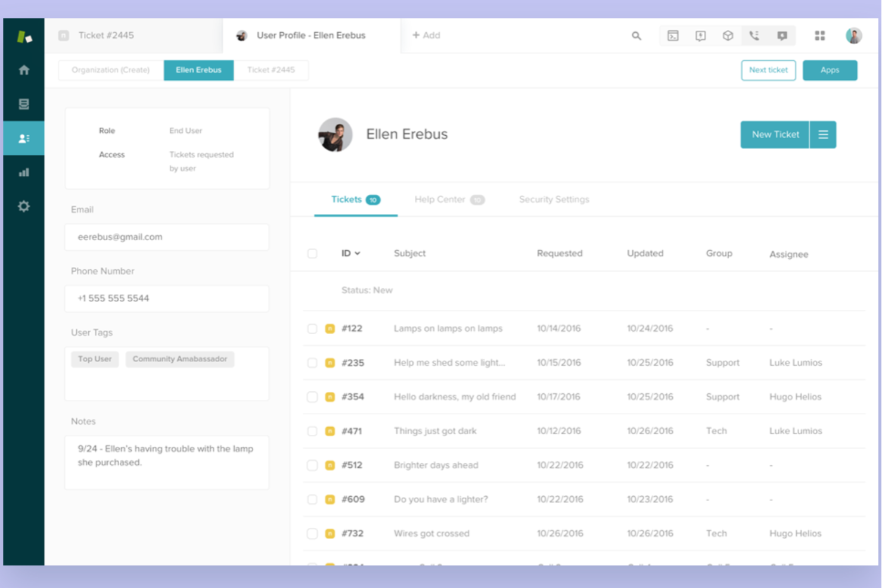Open the apps grid icon near the avatar

820,36
